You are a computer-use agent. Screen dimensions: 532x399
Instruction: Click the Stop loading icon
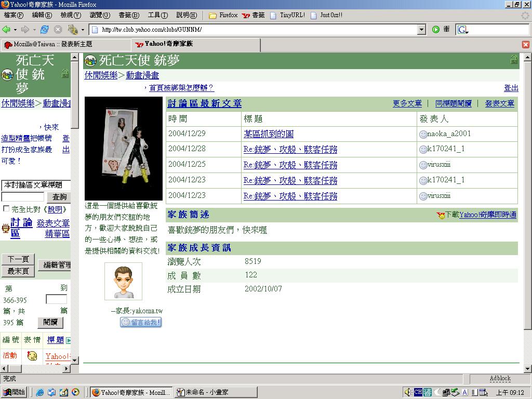[x=58, y=30]
